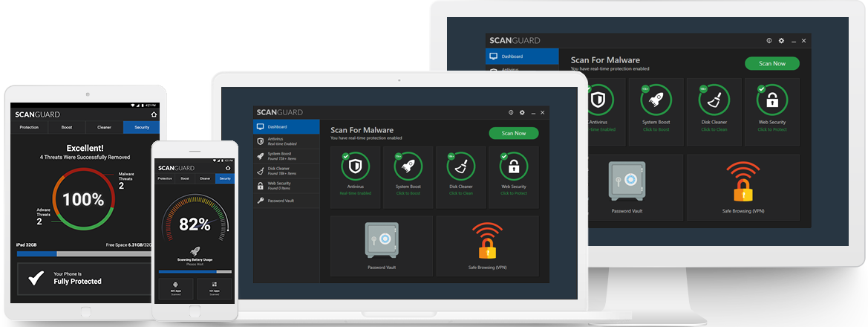The image size is (868, 327).
Task: Open the Antivirus shield tile on the laptop
Action: coord(356,177)
